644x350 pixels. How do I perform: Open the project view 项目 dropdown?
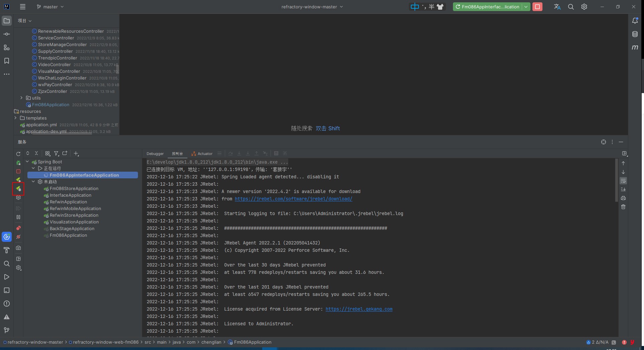click(x=25, y=21)
